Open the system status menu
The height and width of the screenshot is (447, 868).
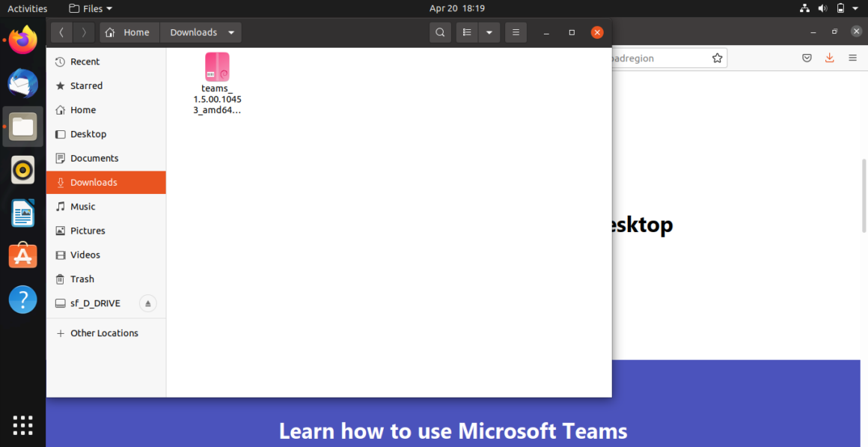838,8
